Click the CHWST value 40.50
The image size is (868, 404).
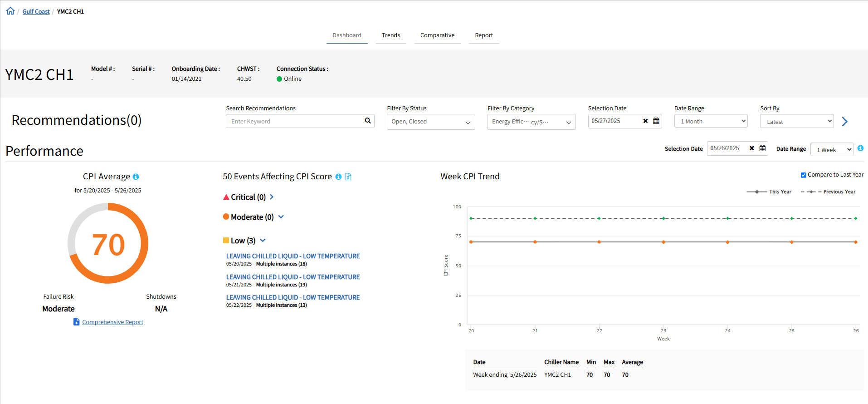pyautogui.click(x=244, y=79)
